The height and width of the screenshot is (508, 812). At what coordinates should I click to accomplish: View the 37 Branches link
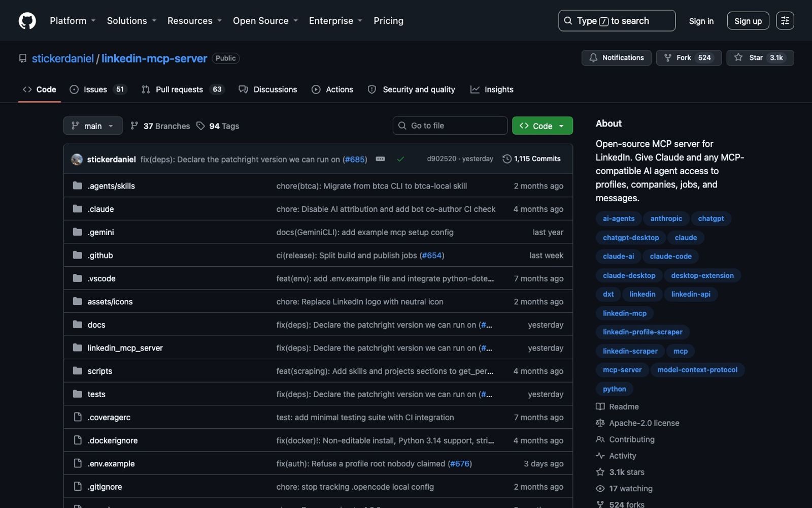tap(160, 126)
